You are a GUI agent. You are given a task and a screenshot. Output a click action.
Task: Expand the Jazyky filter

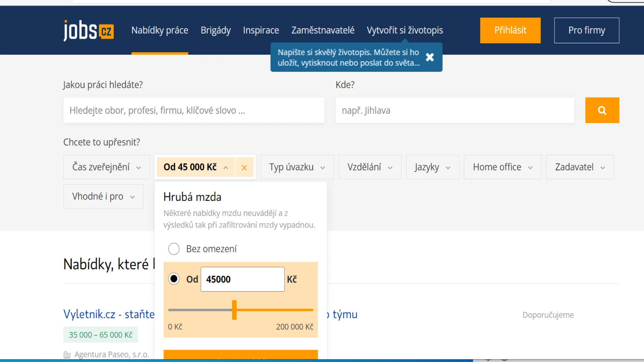click(432, 167)
